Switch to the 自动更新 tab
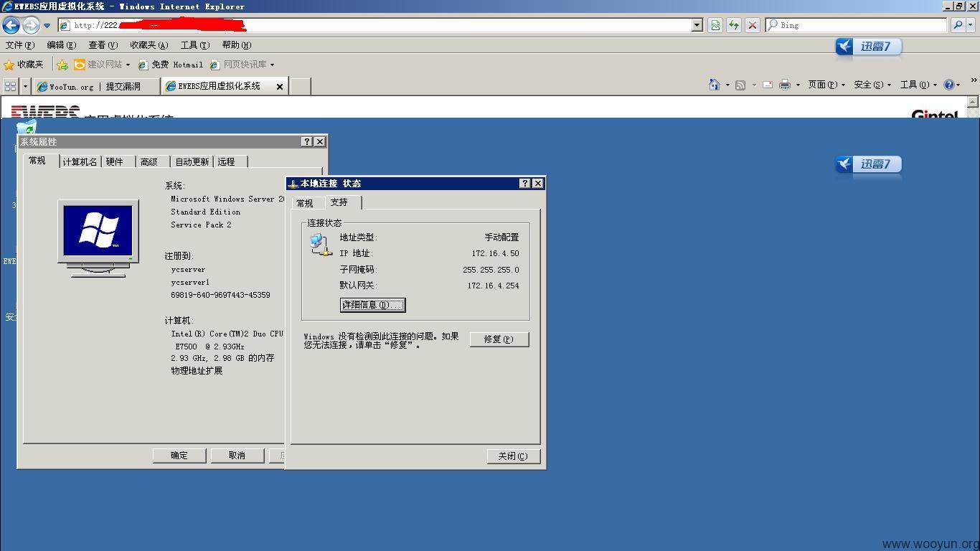980x551 pixels. [x=192, y=162]
